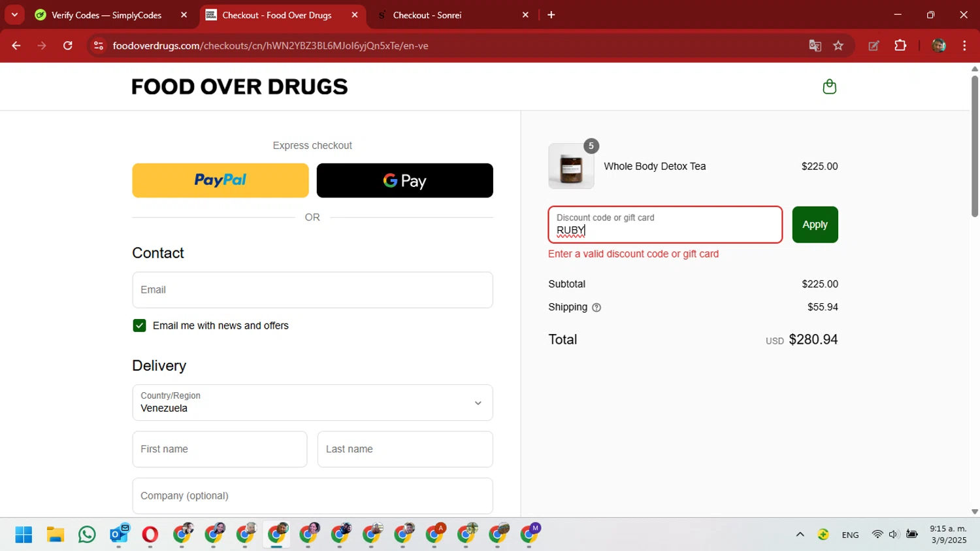Click the browser forward arrow
Screen dimensions: 980x551
pyautogui.click(x=42, y=46)
